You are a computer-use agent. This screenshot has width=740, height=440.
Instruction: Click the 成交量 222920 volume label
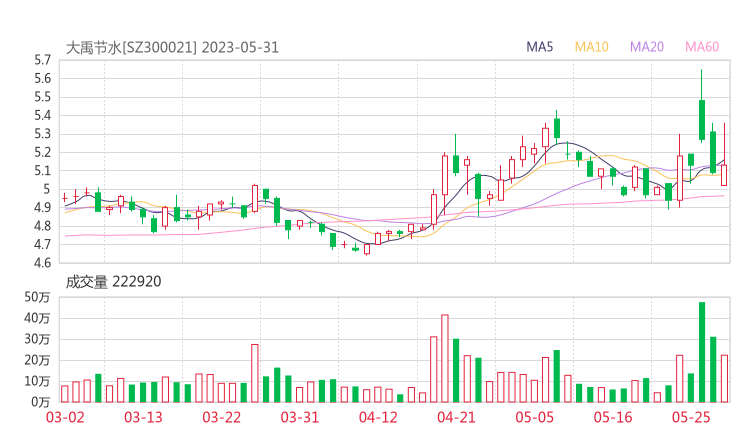pos(113,282)
